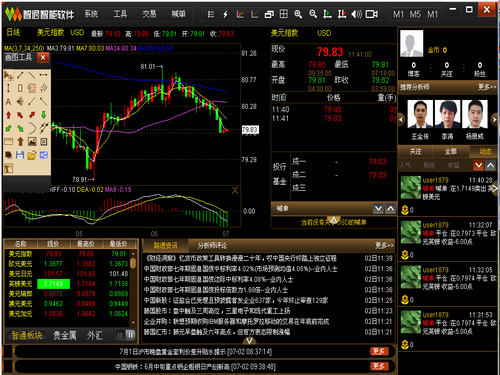
Task: Open the 喊单 menu in top bar
Action: 178,14
